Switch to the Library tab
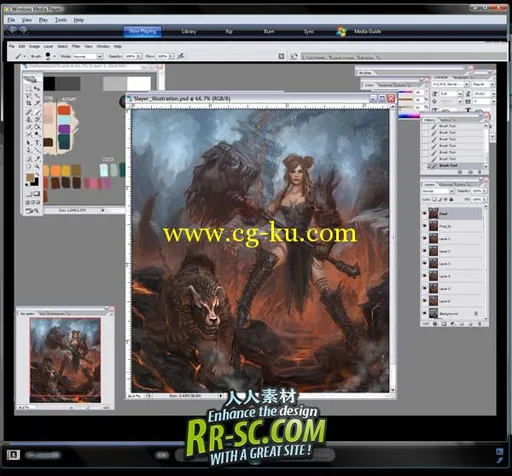 (189, 31)
